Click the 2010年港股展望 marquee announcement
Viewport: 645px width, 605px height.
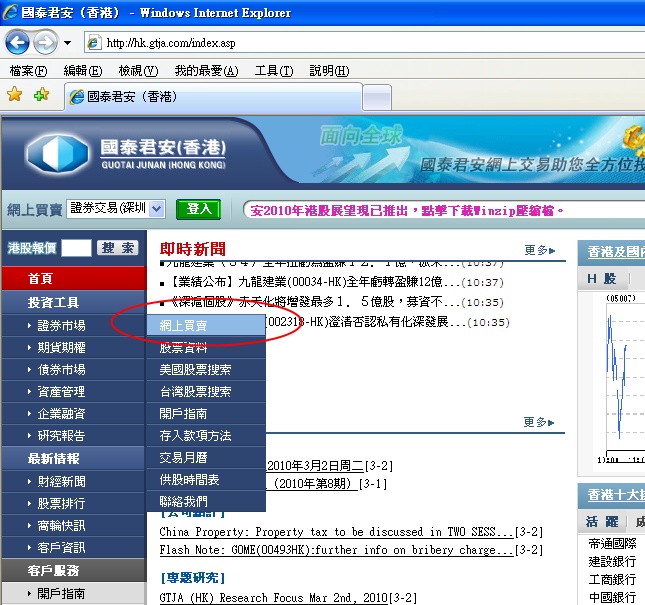[x=406, y=211]
